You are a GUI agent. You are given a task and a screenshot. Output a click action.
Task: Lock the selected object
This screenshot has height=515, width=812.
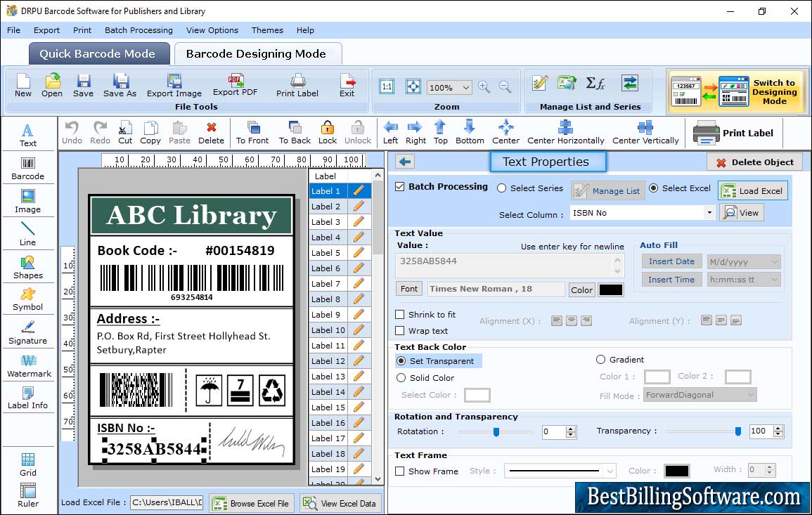(328, 133)
